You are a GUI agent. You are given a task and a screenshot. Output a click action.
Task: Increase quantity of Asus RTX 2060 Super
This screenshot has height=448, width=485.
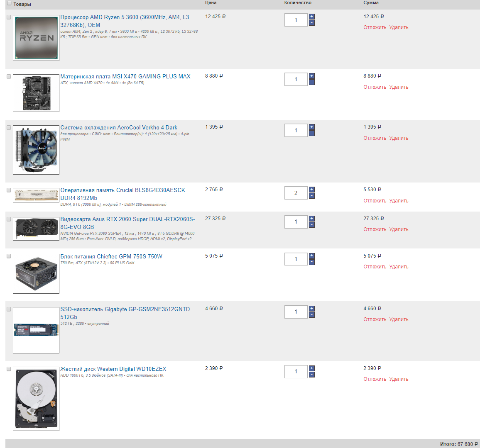[312, 219]
